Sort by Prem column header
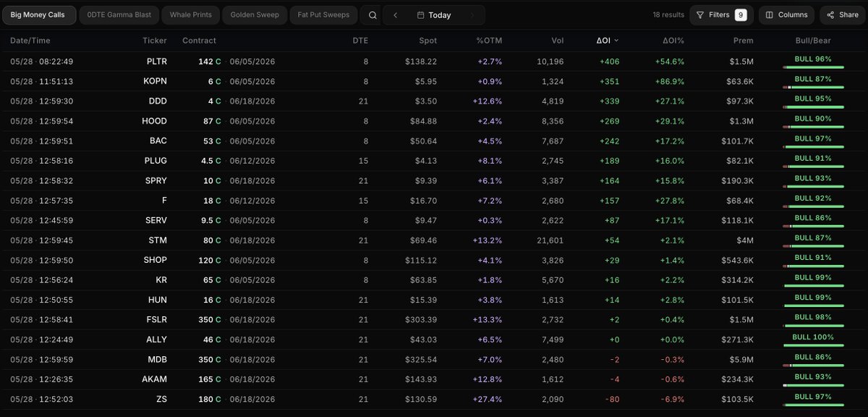 point(743,41)
